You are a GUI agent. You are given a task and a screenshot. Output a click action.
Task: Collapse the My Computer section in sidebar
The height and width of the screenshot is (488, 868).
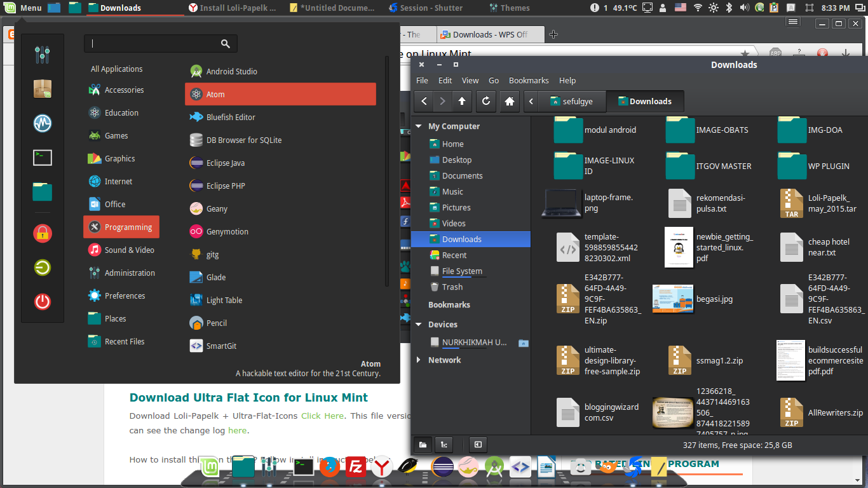pos(418,126)
